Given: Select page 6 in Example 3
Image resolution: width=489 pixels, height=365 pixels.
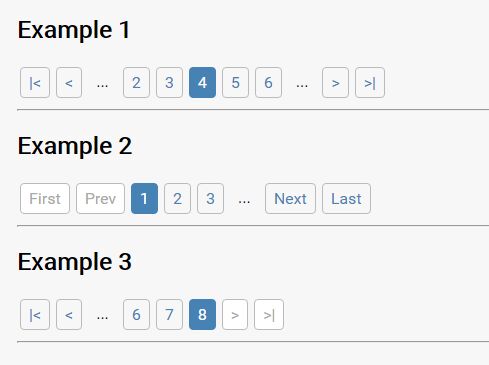Looking at the screenshot, I should [136, 315].
